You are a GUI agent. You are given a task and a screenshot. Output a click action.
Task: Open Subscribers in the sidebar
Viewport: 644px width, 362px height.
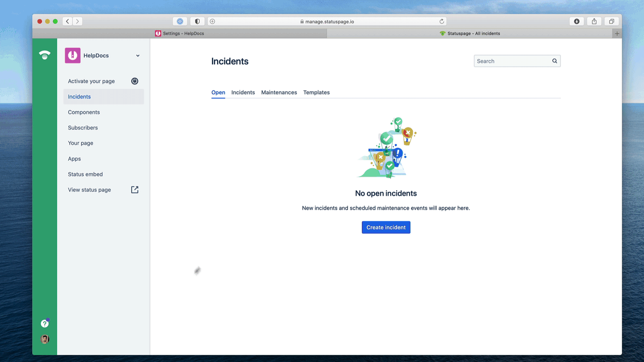pos(103,128)
